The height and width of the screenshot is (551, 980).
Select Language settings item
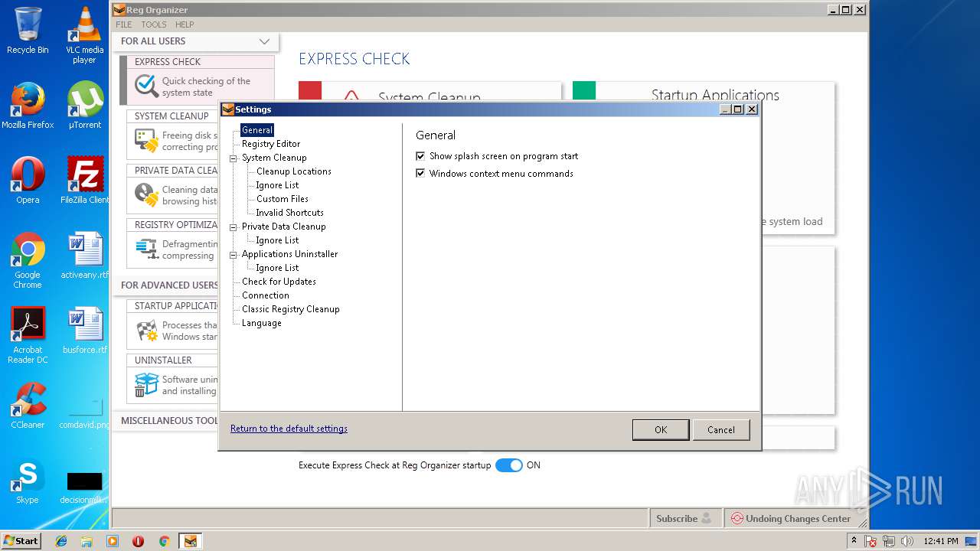click(262, 323)
